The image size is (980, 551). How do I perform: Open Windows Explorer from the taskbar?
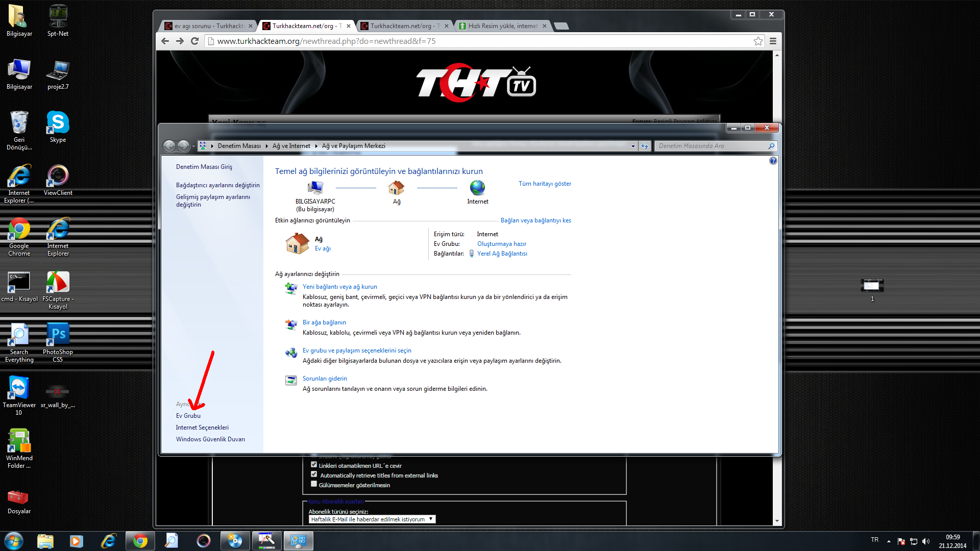coord(45,541)
